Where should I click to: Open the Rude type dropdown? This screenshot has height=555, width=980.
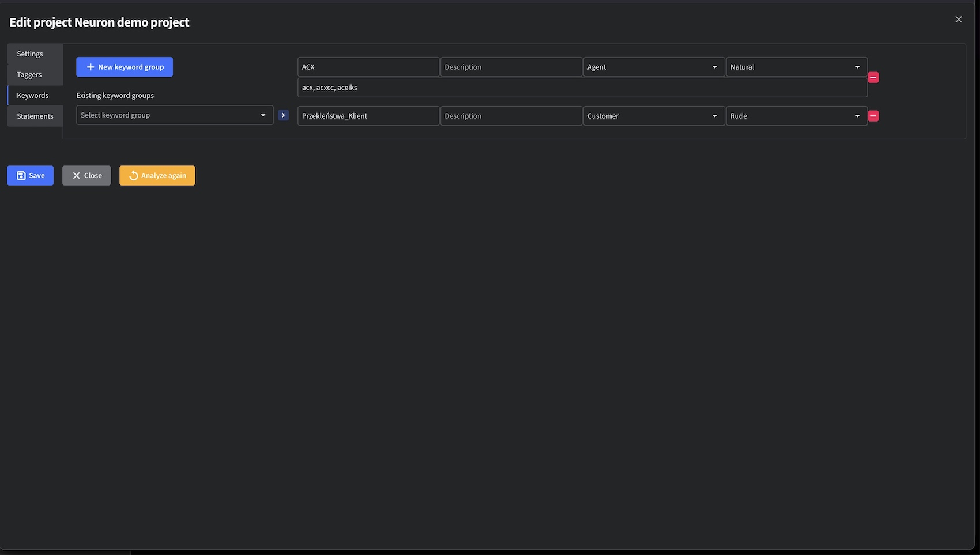796,116
